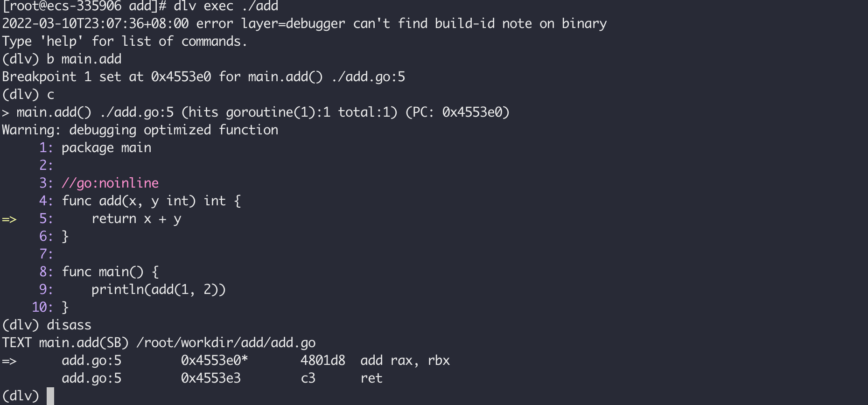868x405 pixels.
Task: Click the cursor block at the final dlv prompt
Action: (50, 396)
